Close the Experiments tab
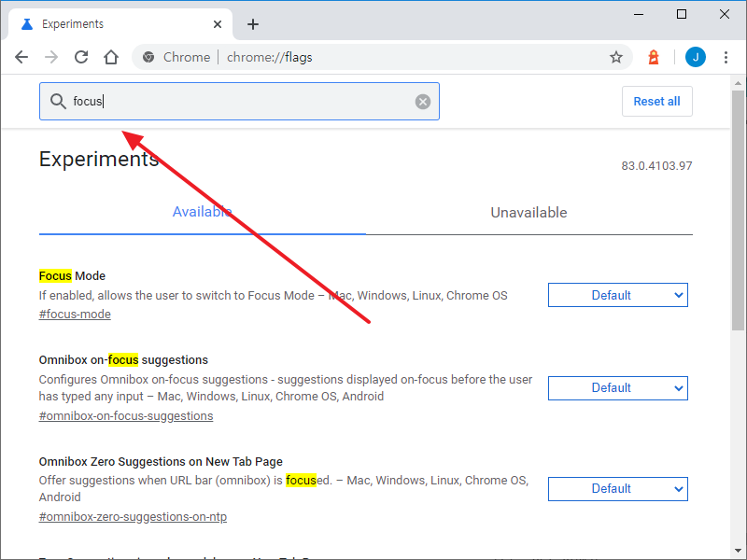747x560 pixels. [x=218, y=24]
